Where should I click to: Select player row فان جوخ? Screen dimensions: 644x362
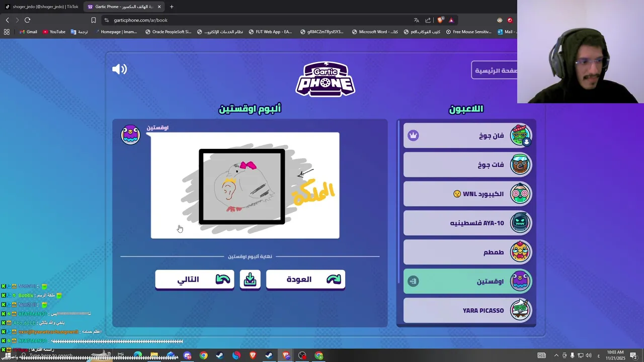tap(467, 136)
